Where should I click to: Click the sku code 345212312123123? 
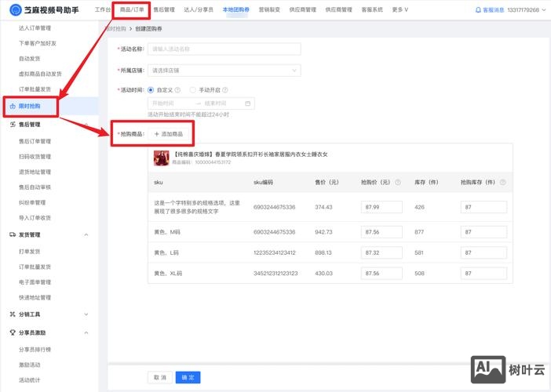(x=275, y=274)
